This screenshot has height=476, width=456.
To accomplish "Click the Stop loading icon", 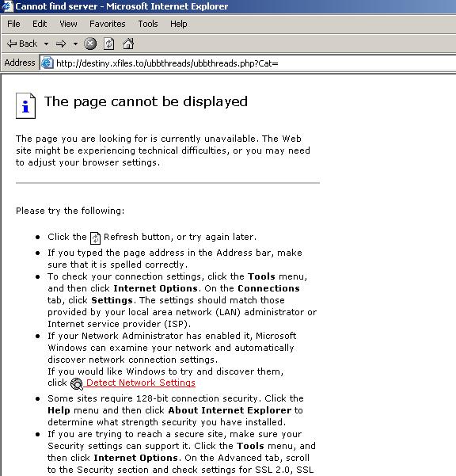I will [90, 44].
